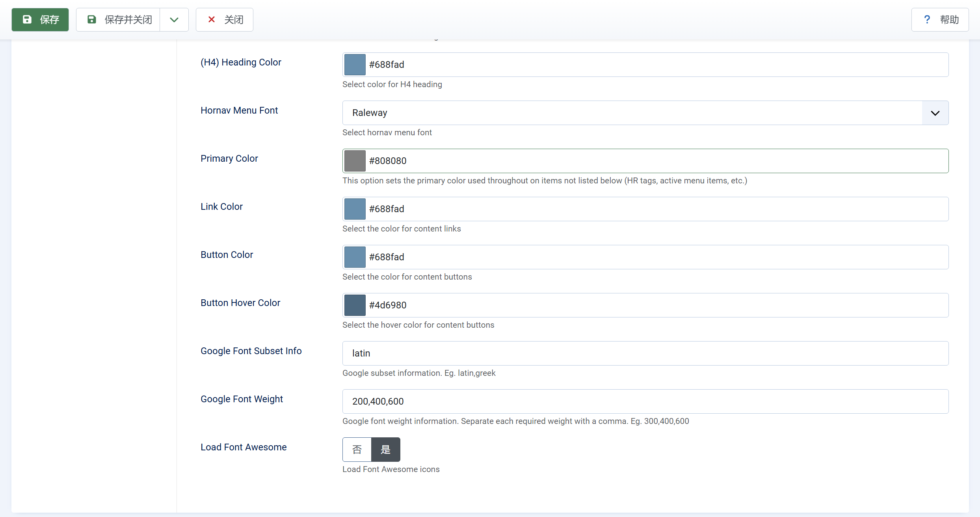Open the 帮助 help button

tap(940, 20)
